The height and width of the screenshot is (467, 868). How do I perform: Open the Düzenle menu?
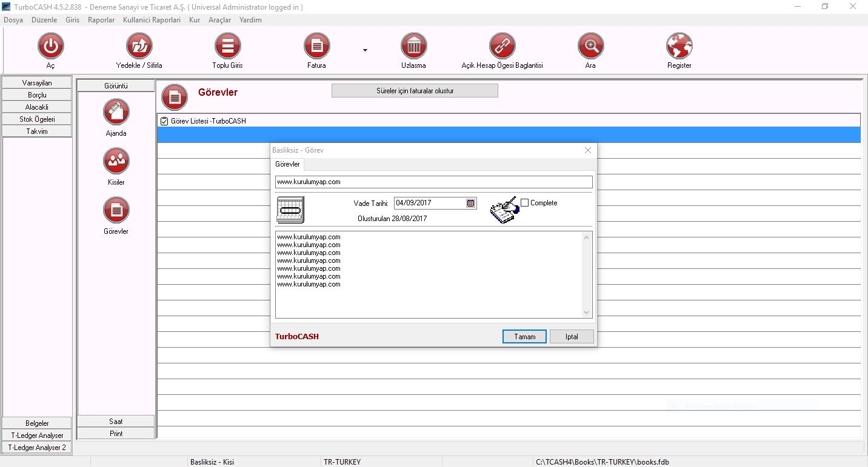point(44,20)
